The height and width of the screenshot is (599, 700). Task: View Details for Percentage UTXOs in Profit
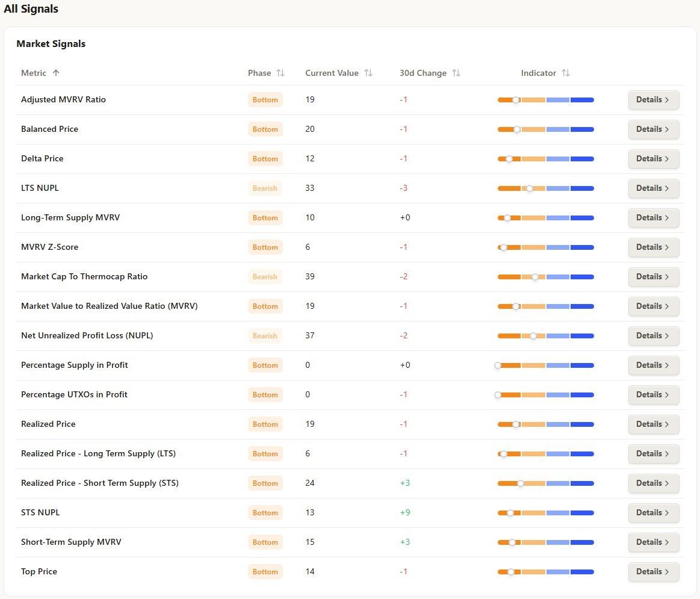654,394
